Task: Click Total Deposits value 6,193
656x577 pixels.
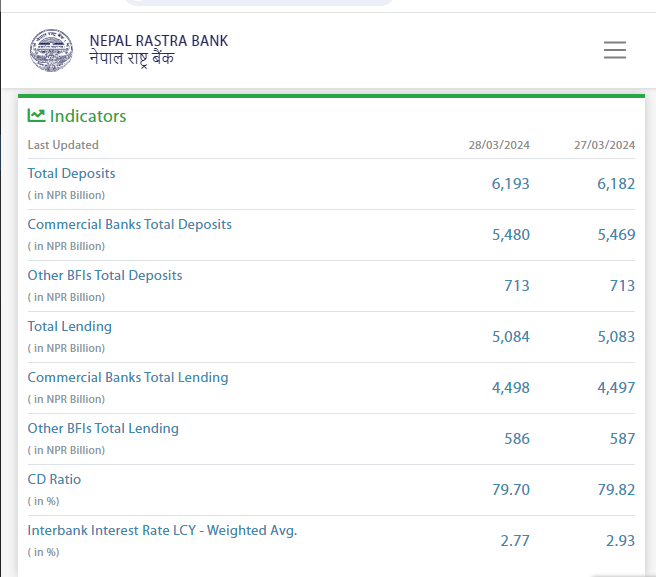Action: coord(510,184)
